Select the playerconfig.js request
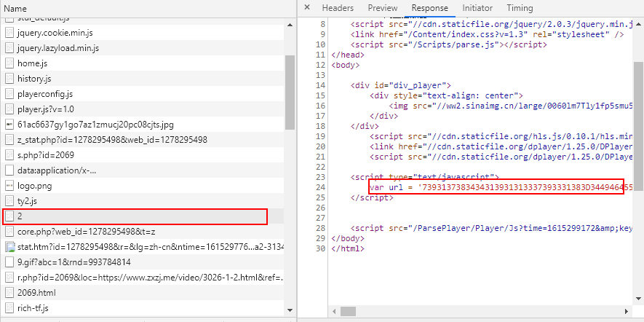The image size is (644, 322). (143, 94)
